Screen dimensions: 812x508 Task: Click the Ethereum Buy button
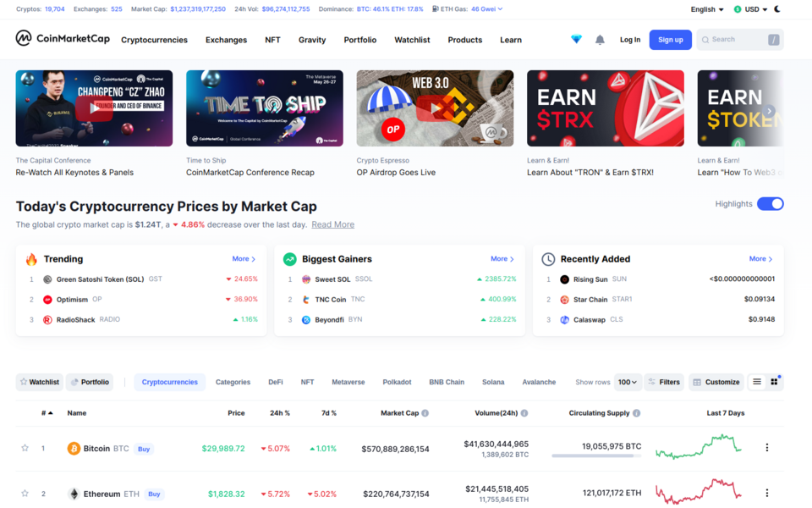(154, 494)
